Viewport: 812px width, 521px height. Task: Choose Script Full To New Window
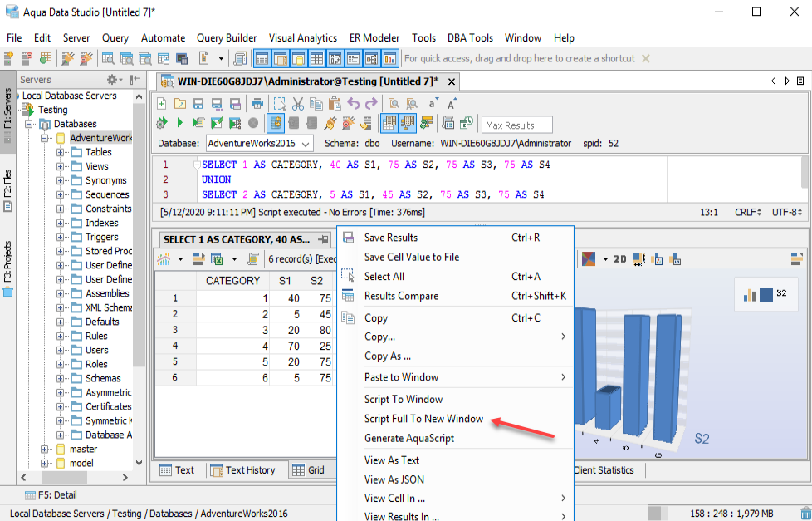[423, 419]
